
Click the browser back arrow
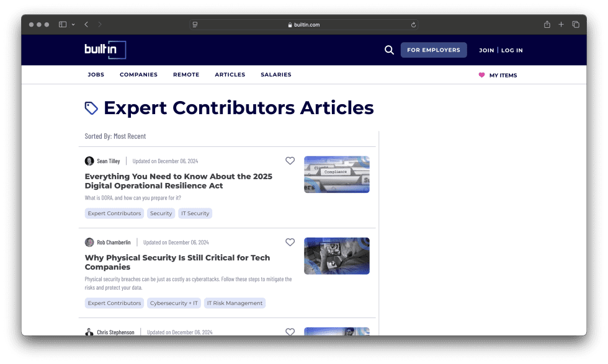(x=86, y=25)
